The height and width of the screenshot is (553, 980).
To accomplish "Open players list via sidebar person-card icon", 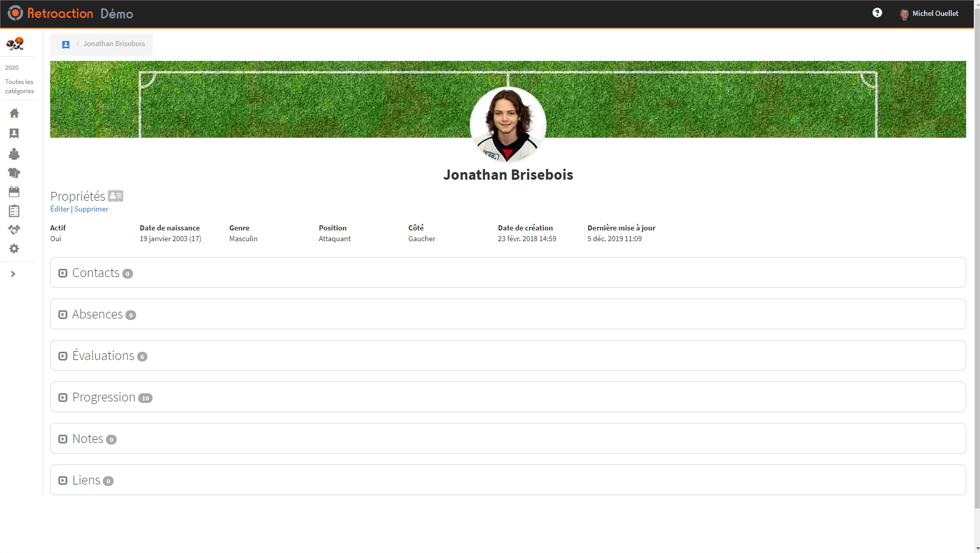I will pos(14,133).
